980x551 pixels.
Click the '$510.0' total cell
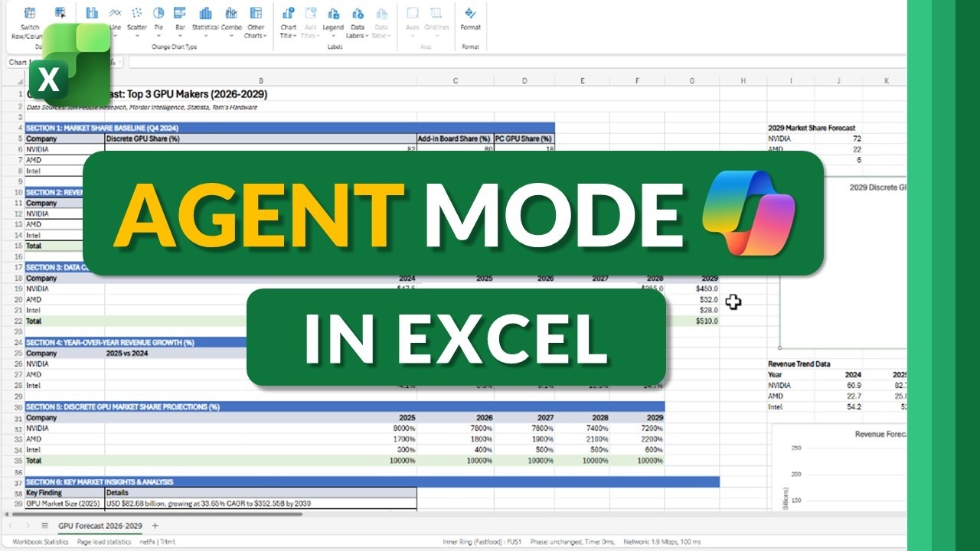pyautogui.click(x=692, y=321)
